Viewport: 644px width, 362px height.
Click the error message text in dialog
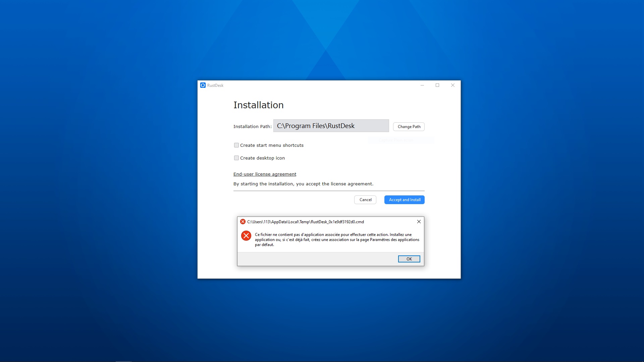pyautogui.click(x=337, y=240)
